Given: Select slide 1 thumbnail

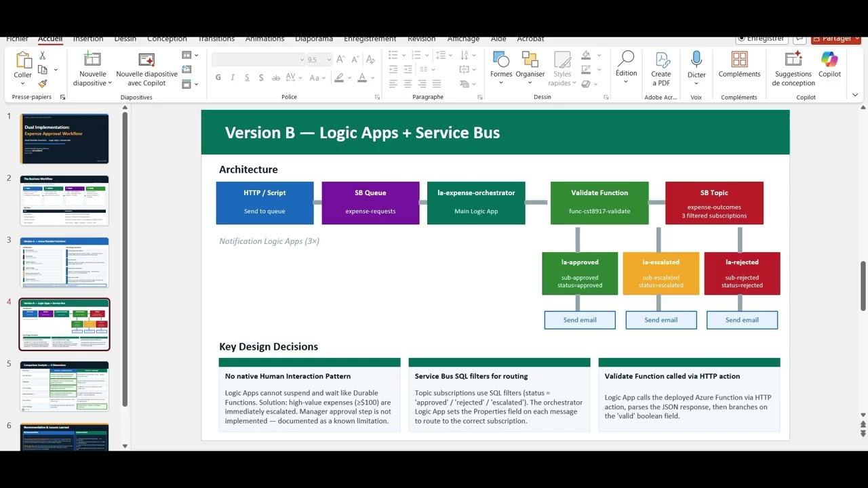Looking at the screenshot, I should click(x=64, y=139).
